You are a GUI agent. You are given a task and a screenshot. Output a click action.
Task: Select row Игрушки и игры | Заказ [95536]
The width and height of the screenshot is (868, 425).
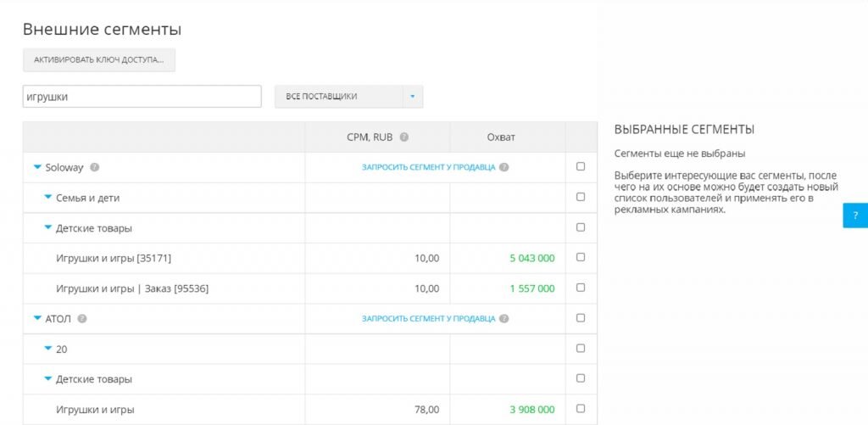(x=132, y=288)
